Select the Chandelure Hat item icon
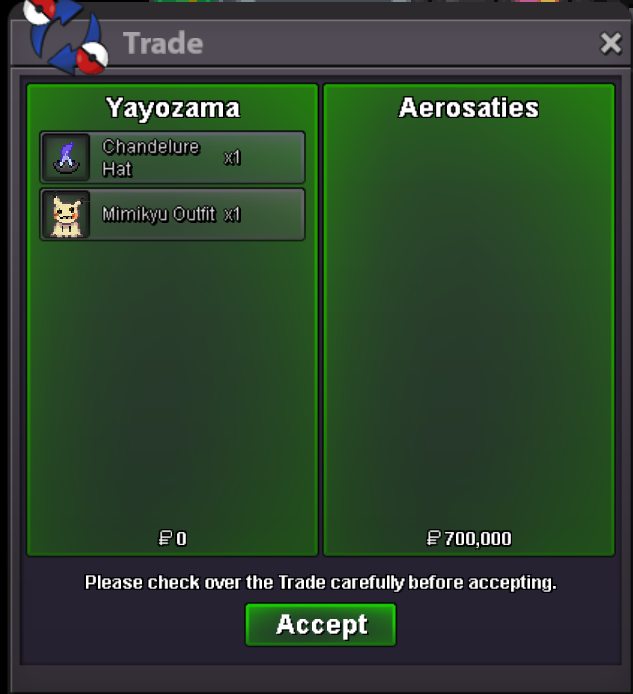 [x=67, y=158]
